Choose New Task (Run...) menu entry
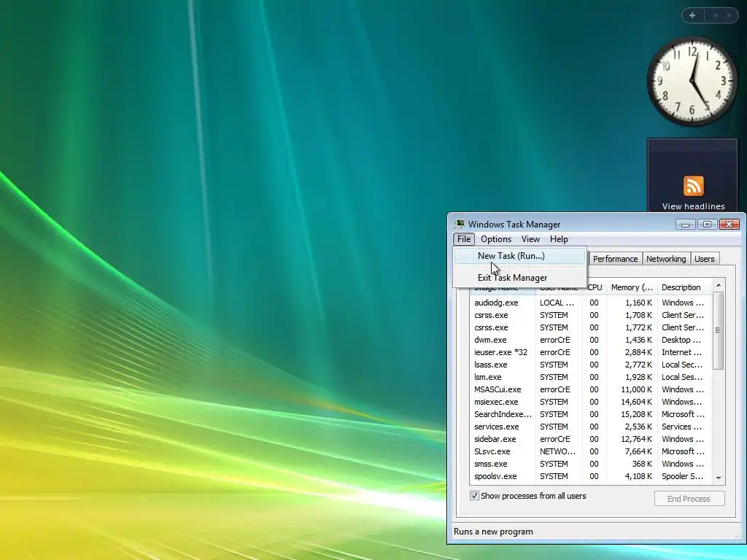This screenshot has width=747, height=560. (519, 256)
